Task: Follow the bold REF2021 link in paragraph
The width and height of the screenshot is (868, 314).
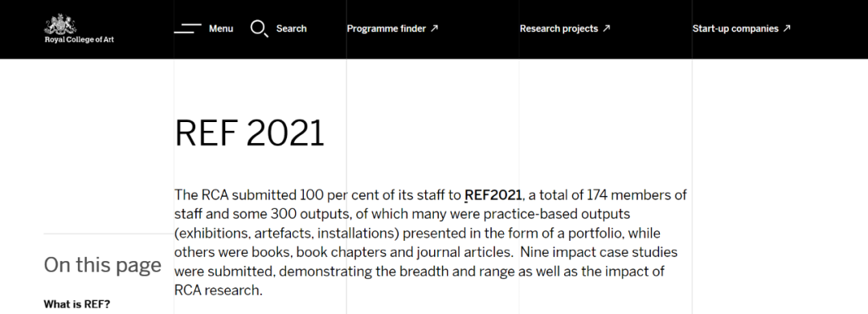Action: (493, 195)
